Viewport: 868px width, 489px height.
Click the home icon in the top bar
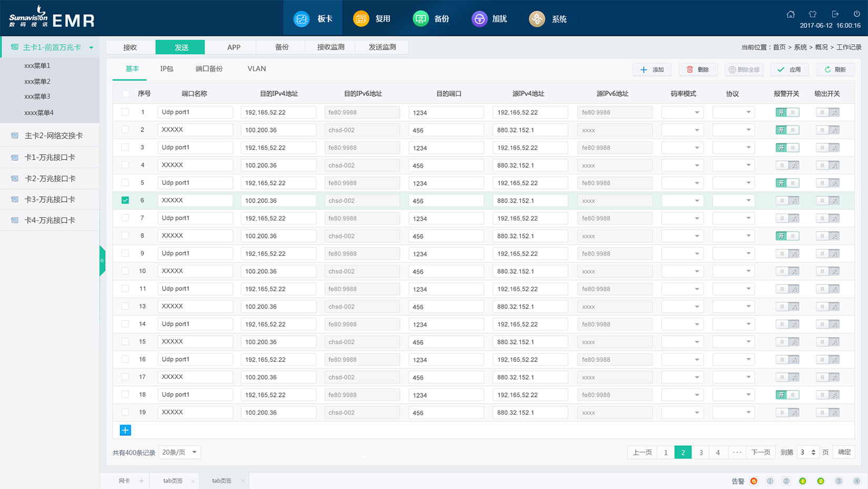(x=791, y=14)
